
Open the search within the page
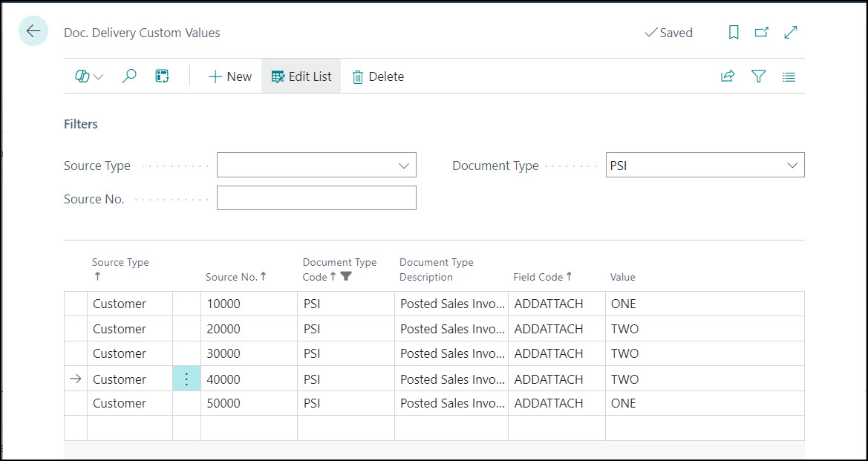[x=128, y=76]
